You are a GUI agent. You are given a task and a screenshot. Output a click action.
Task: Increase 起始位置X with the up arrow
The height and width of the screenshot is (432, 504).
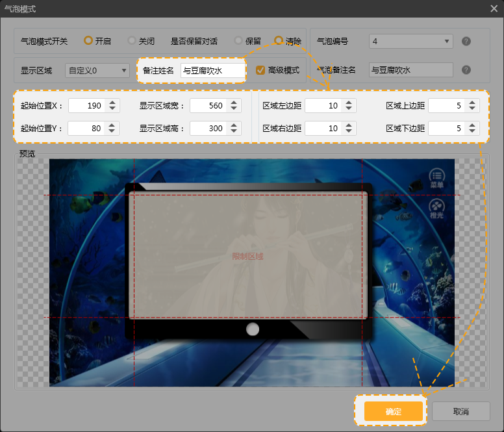112,102
